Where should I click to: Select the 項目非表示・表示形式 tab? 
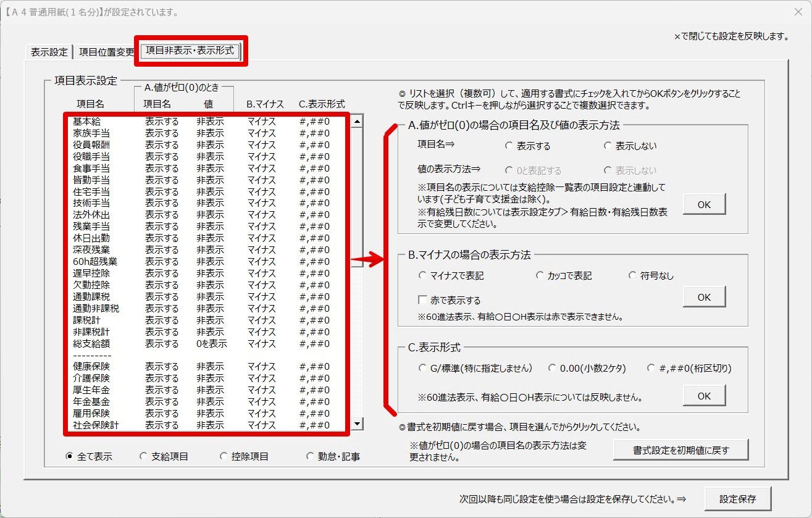pos(190,51)
